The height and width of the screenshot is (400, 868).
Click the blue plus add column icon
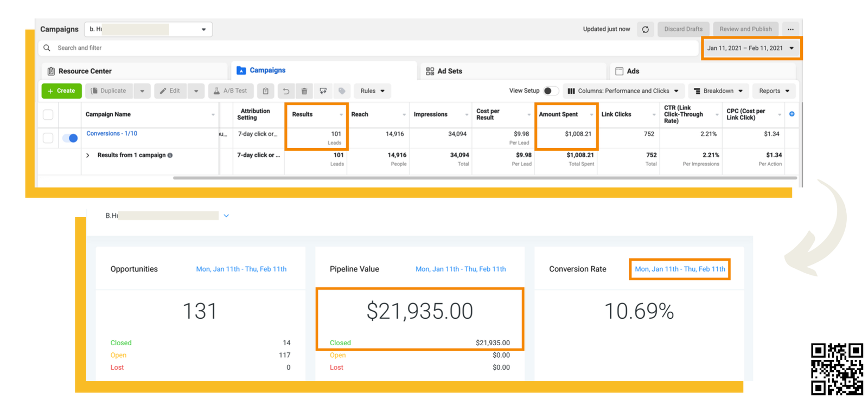click(x=792, y=114)
